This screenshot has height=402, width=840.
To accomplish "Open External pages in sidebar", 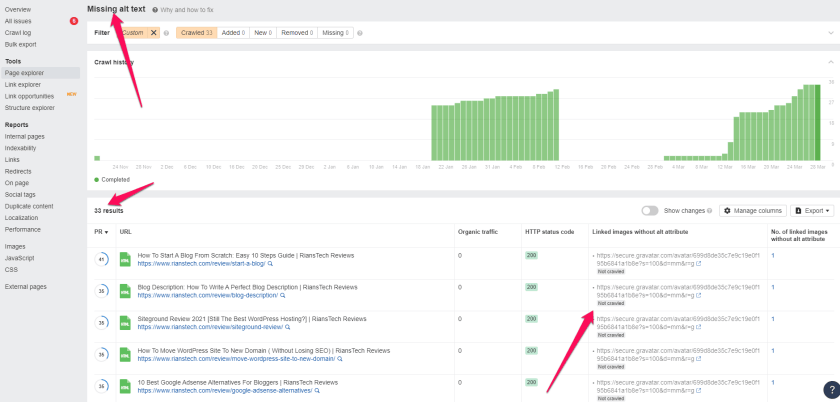I will click(26, 287).
